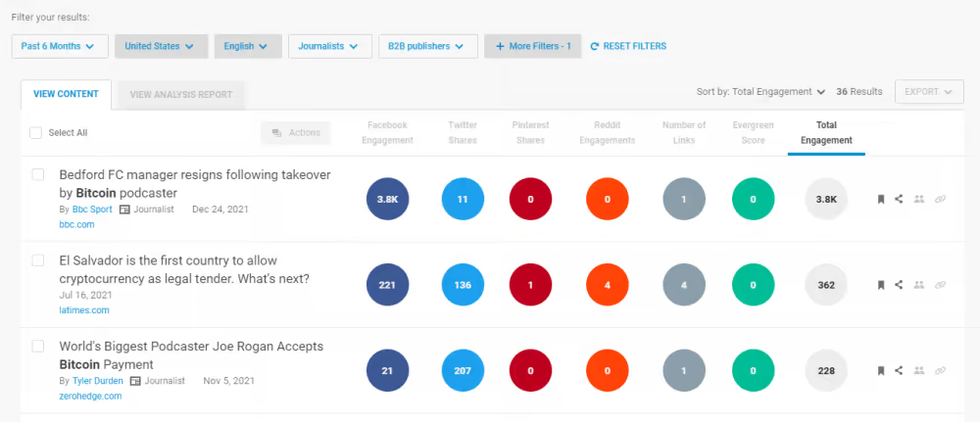
Task: Open the Actions menu
Action: [x=296, y=133]
